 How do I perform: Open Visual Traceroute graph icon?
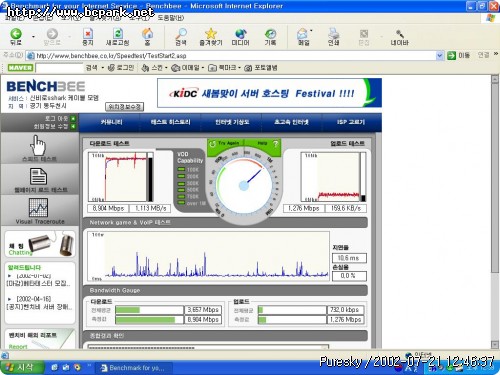pos(38,207)
